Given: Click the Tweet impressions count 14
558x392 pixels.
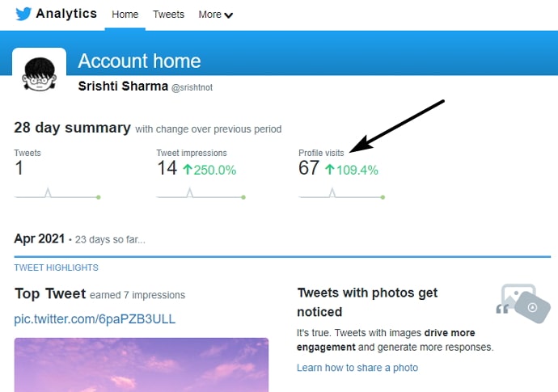Looking at the screenshot, I should pyautogui.click(x=167, y=168).
